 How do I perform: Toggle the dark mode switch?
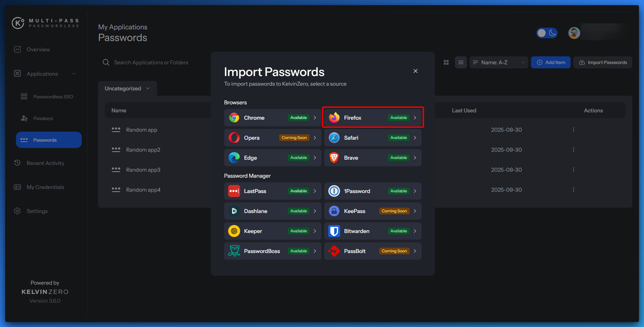click(x=547, y=33)
